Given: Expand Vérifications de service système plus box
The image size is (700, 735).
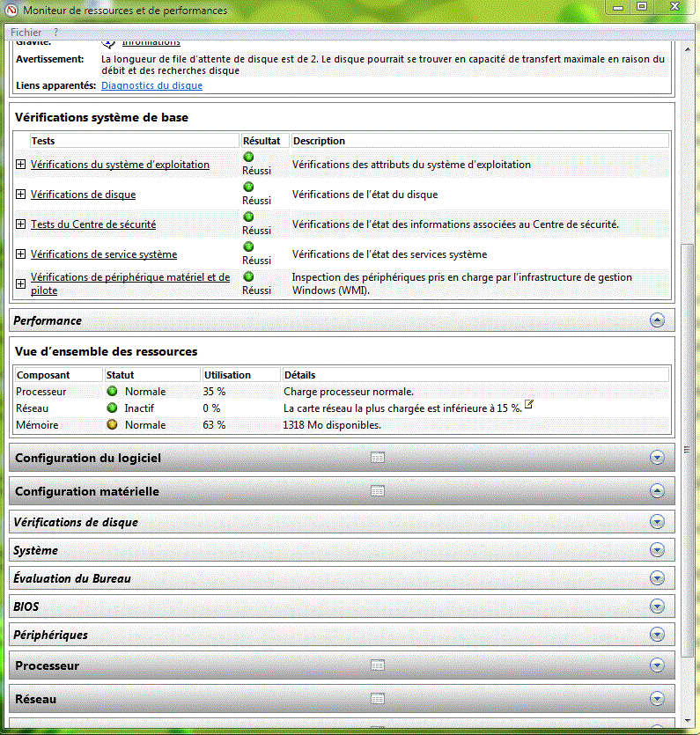Looking at the screenshot, I should 20,254.
